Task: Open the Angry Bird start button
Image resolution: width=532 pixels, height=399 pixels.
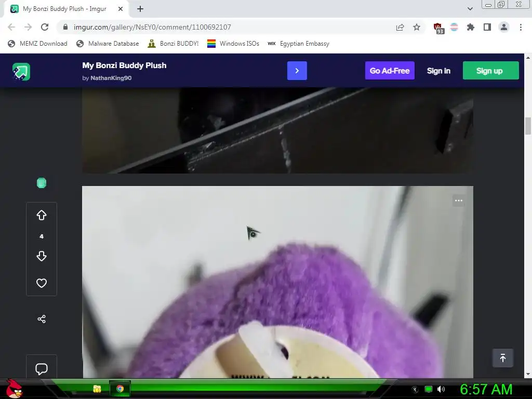Action: (14, 389)
